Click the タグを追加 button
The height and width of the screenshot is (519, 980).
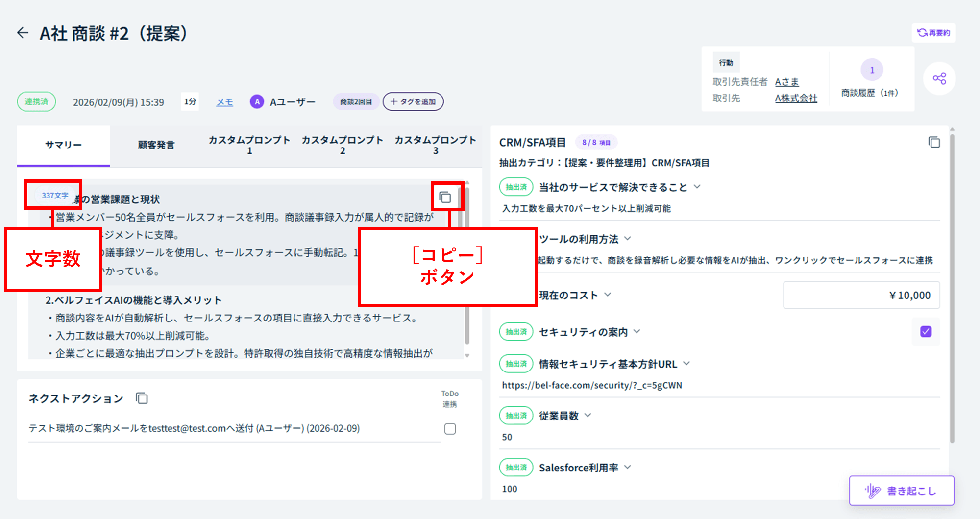click(x=413, y=102)
